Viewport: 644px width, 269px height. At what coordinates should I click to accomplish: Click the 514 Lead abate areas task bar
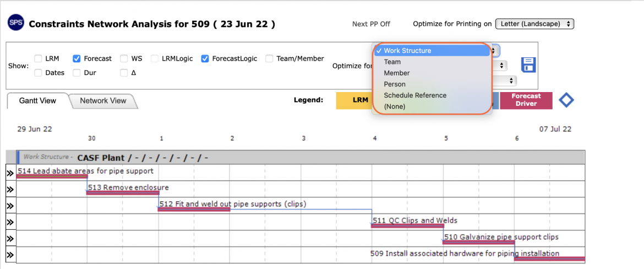pos(52,176)
